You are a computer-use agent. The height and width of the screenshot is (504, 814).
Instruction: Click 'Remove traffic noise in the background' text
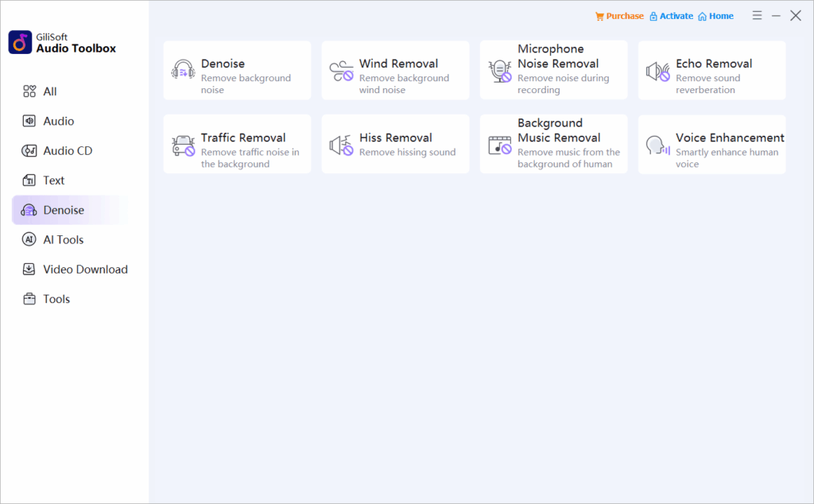click(250, 157)
